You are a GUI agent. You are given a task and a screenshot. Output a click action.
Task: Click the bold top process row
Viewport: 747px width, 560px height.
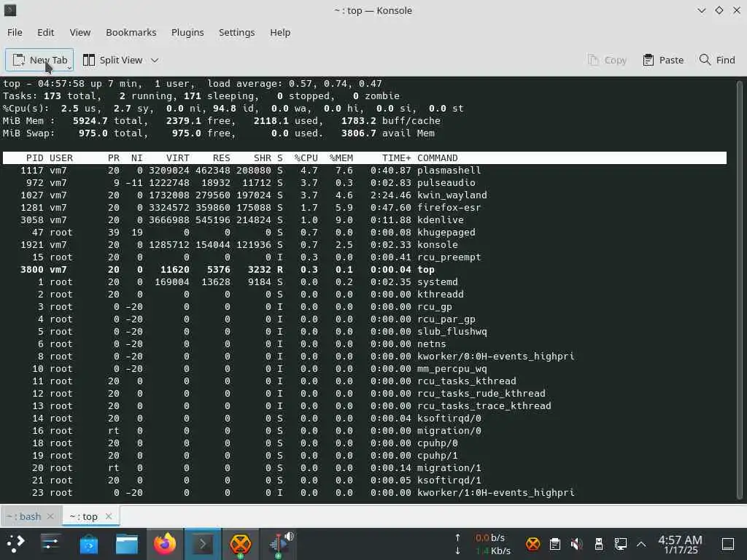365,270
